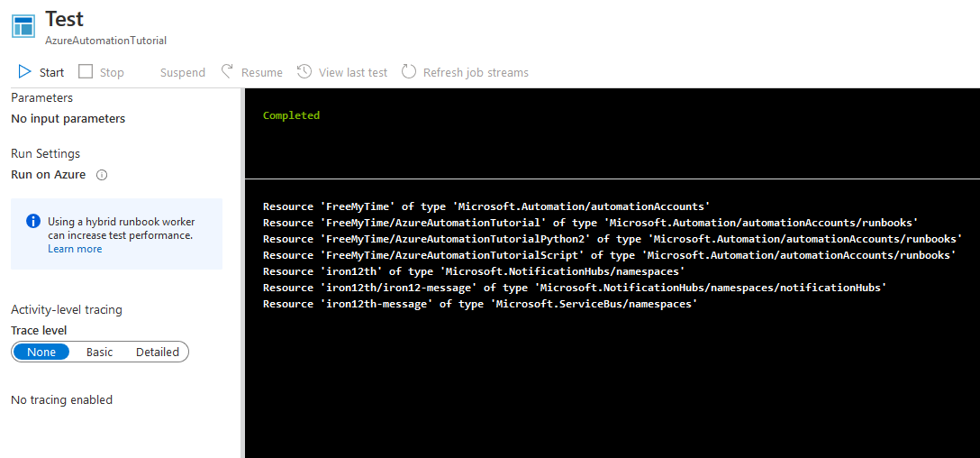980x458 pixels.
Task: Set trace level to None
Action: click(41, 353)
